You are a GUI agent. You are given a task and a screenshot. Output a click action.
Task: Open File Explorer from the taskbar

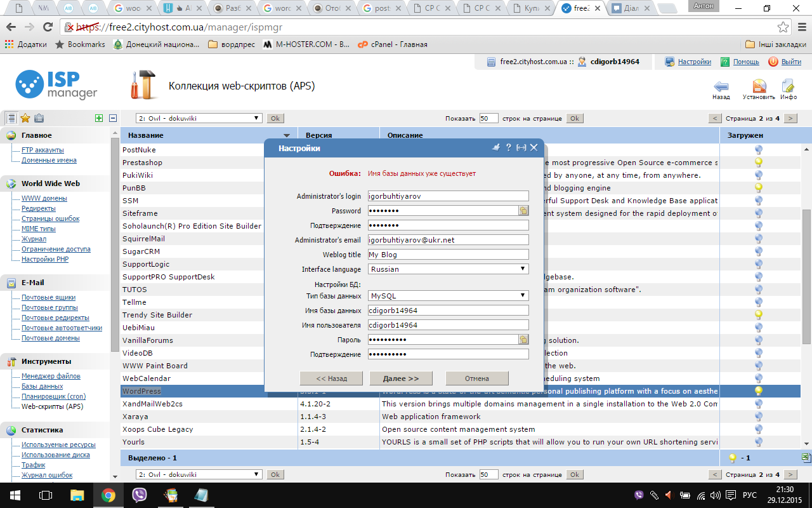[x=77, y=495]
